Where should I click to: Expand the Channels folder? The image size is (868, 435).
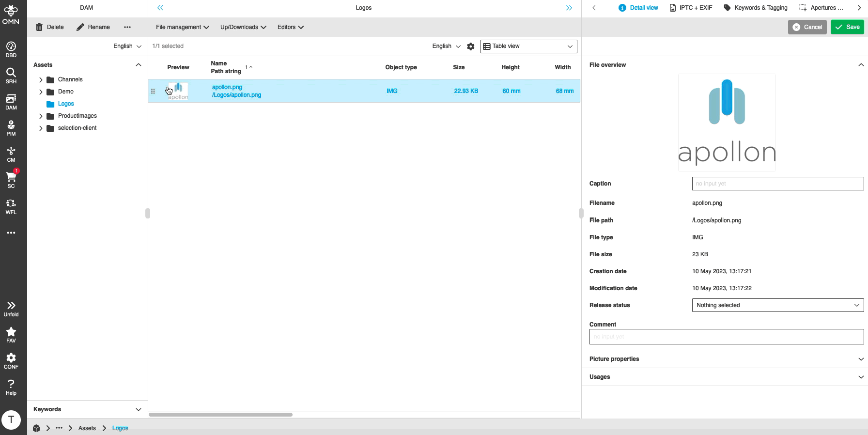41,79
